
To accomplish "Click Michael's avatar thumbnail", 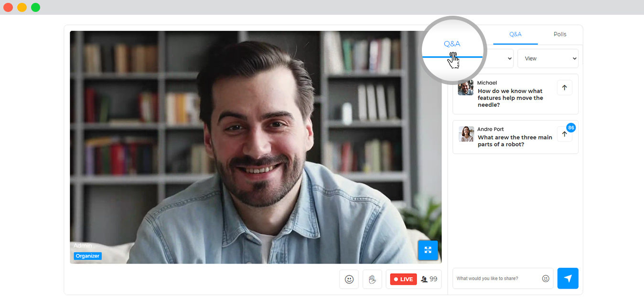I will coord(466,88).
